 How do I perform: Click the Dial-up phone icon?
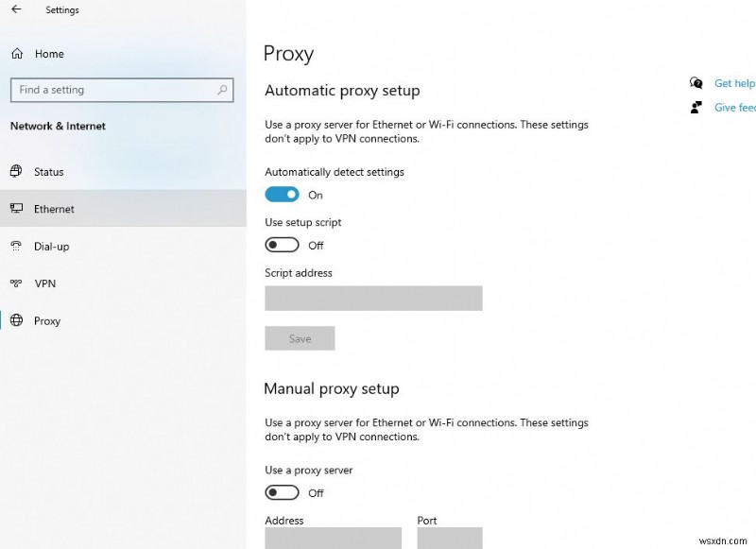tap(17, 247)
